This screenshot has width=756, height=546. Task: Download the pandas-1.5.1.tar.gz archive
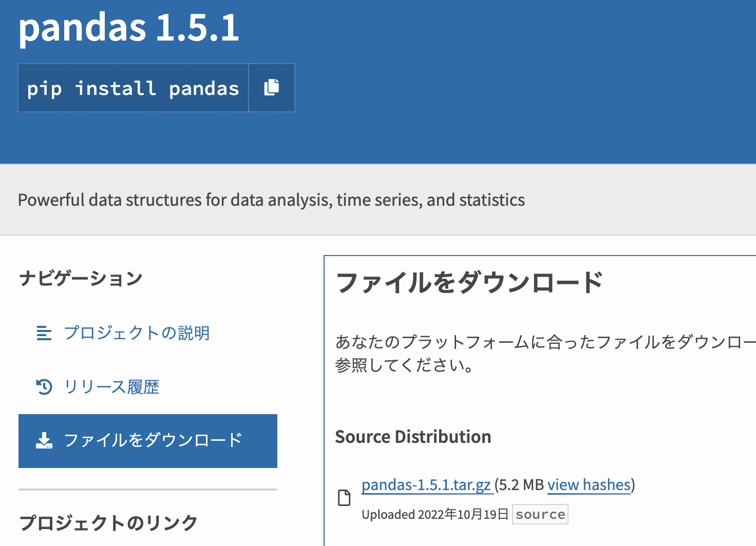pos(426,484)
